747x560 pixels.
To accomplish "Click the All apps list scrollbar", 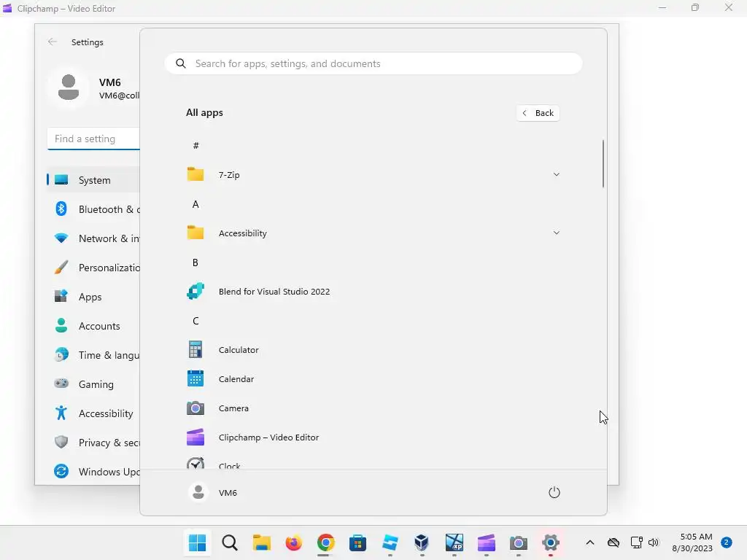I will click(x=603, y=163).
